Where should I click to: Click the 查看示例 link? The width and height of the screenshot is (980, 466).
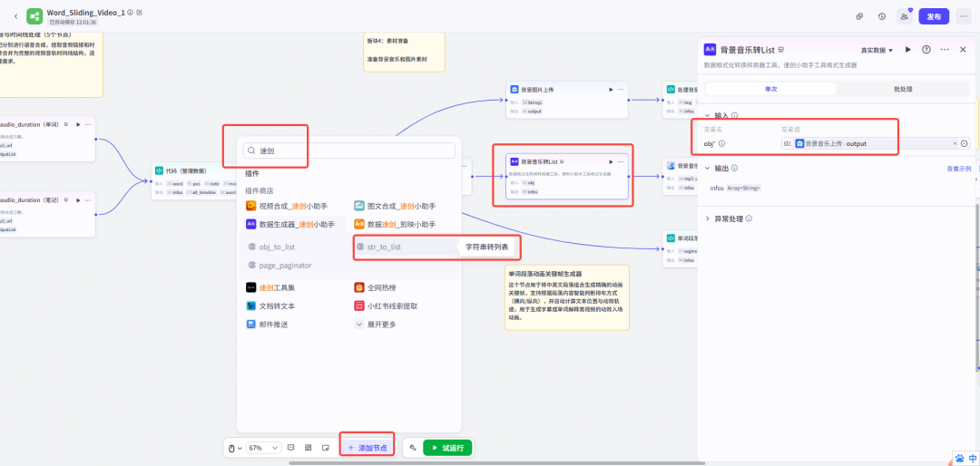959,168
